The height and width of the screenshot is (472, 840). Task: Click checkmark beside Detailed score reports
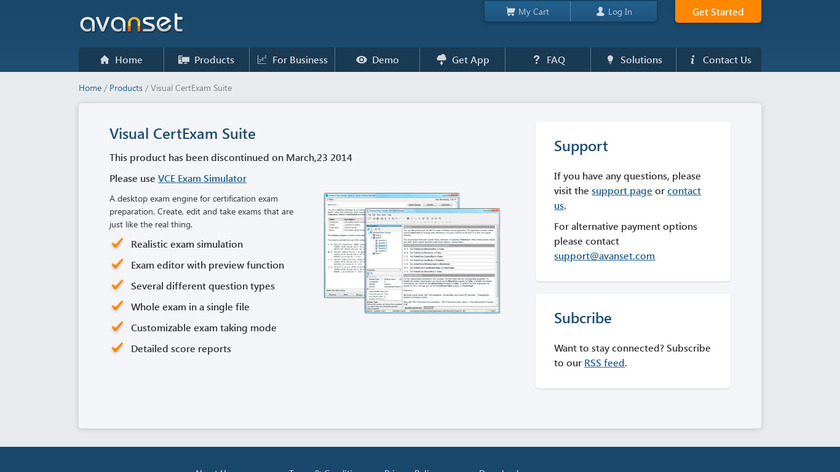coord(117,348)
